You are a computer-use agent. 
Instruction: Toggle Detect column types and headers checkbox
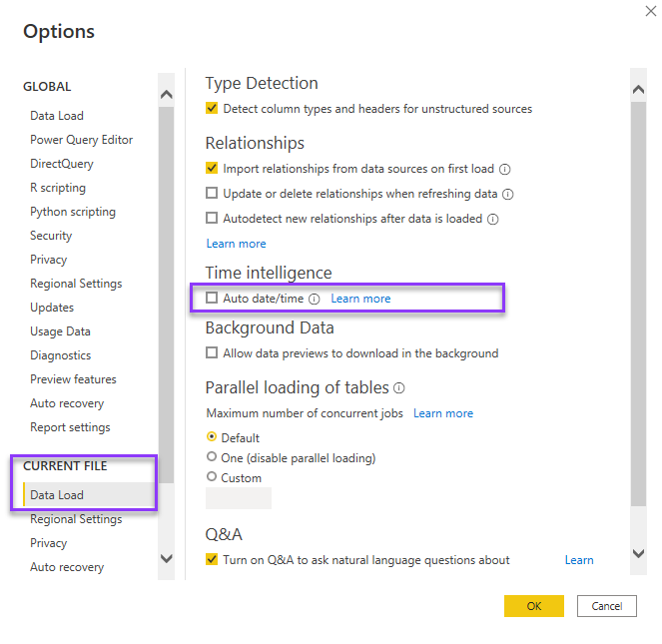tap(212, 108)
